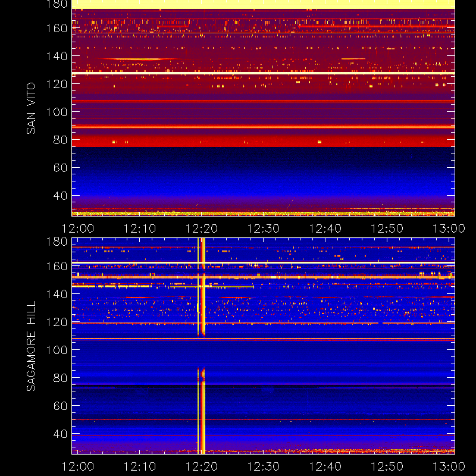Click the yellow vertical burst in Sagamore Hill plot

click(x=202, y=346)
